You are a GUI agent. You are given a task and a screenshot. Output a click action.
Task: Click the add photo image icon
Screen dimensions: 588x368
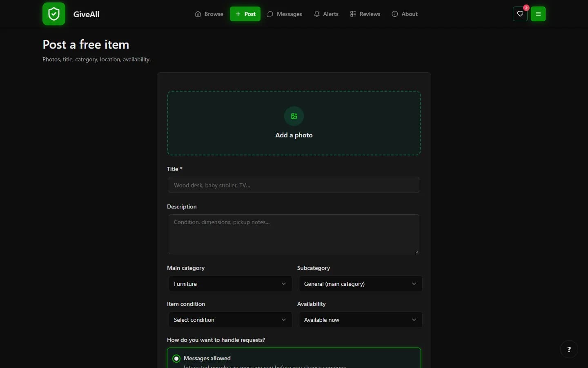click(x=294, y=116)
